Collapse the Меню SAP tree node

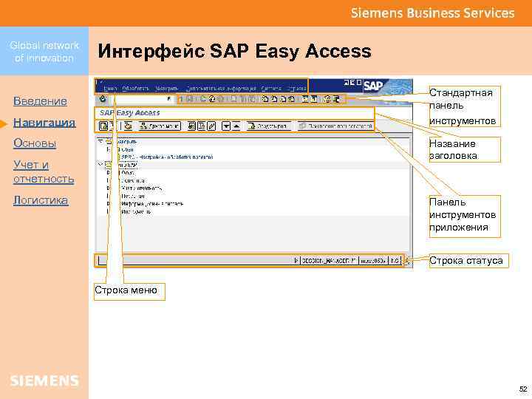click(100, 164)
